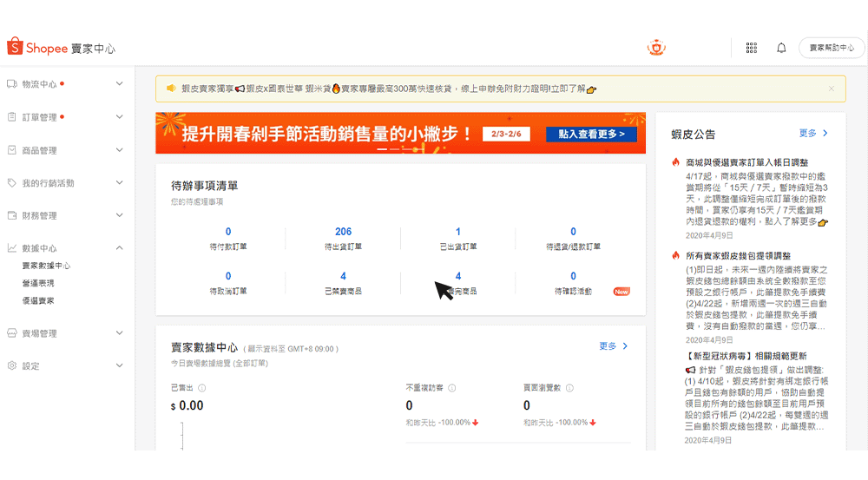Click 點入查看更多 on the banner
868x480 pixels.
tap(591, 135)
